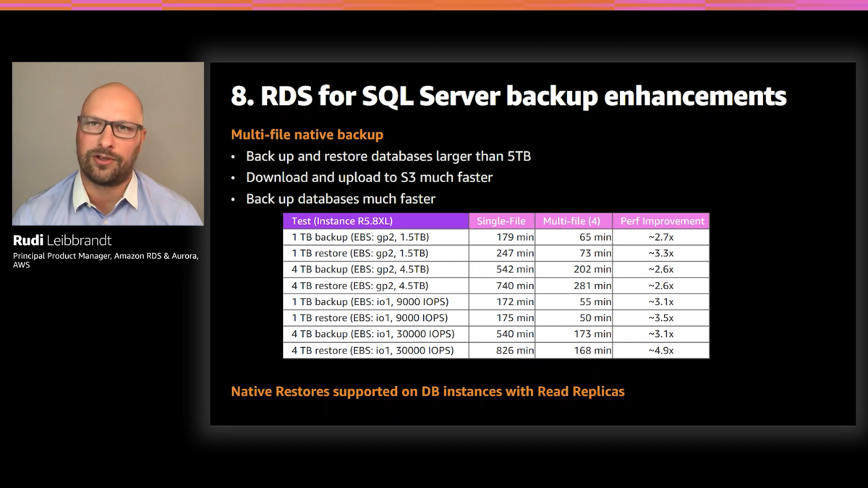This screenshot has width=868, height=488.
Task: Click the '202 min' cell
Action: click(574, 269)
